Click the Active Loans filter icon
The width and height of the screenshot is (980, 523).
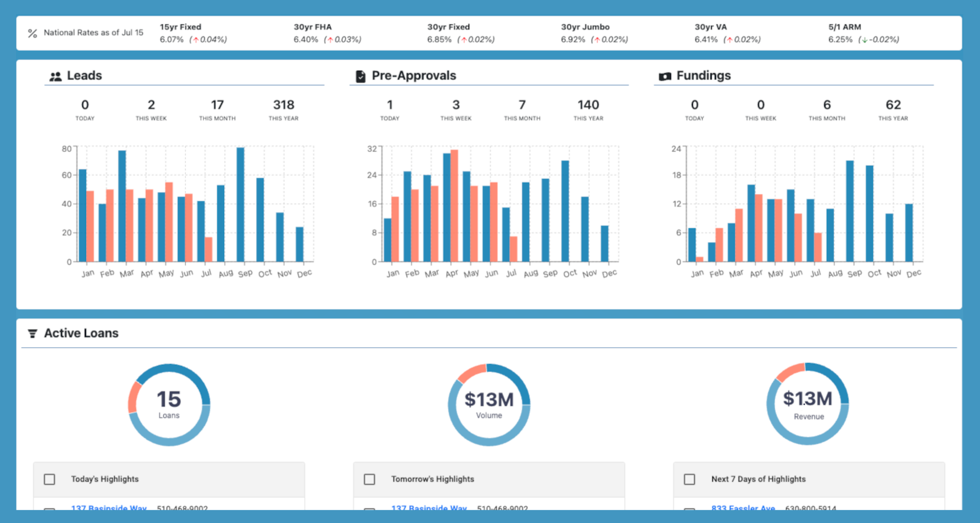pyautogui.click(x=33, y=333)
